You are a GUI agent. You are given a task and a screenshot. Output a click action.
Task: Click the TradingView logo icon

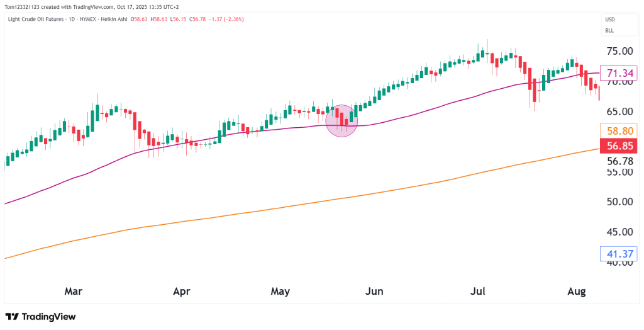click(12, 317)
